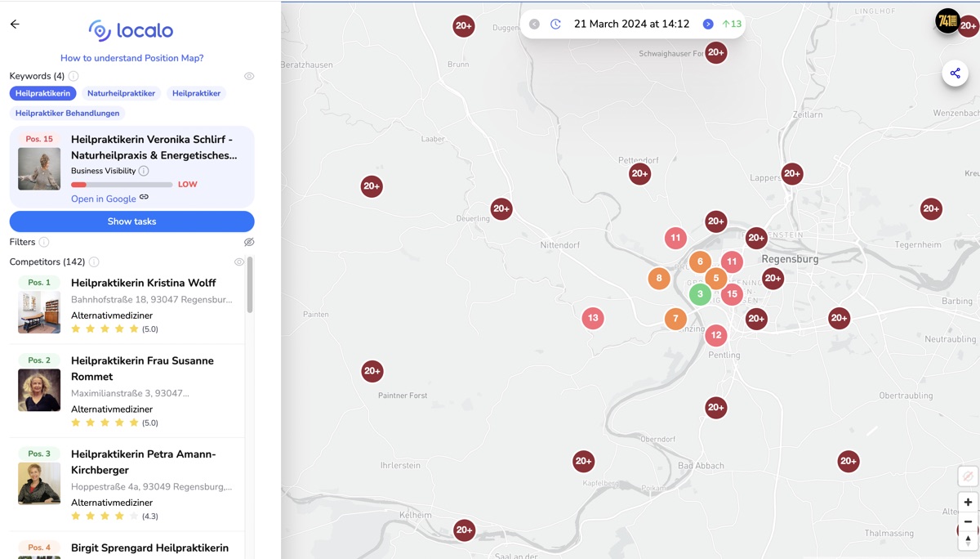Select the 20+ marker near Kapfelberg
Viewport: 980px width, 559px height.
click(583, 461)
